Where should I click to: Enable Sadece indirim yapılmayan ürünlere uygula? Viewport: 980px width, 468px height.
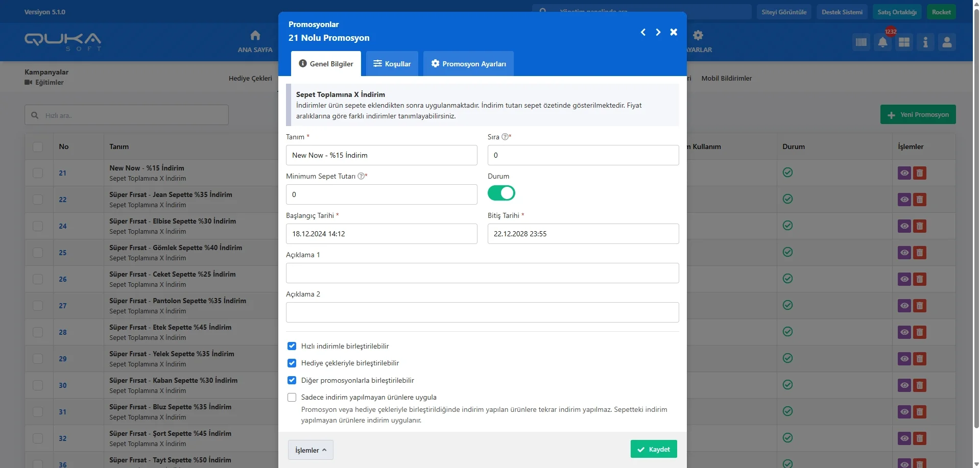point(292,397)
